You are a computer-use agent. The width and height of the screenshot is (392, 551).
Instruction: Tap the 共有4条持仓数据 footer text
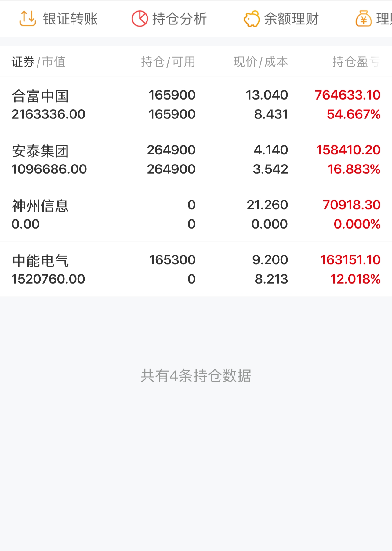[x=196, y=375]
